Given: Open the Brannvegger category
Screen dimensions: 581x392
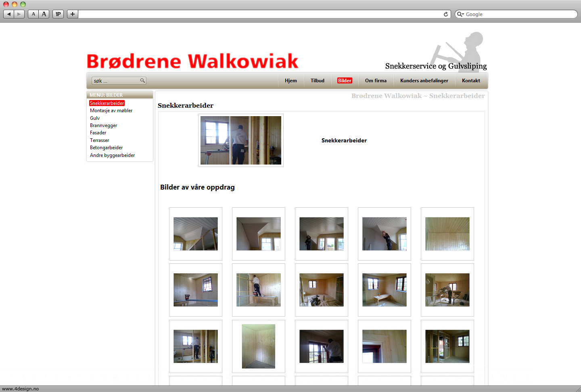Looking at the screenshot, I should point(103,125).
